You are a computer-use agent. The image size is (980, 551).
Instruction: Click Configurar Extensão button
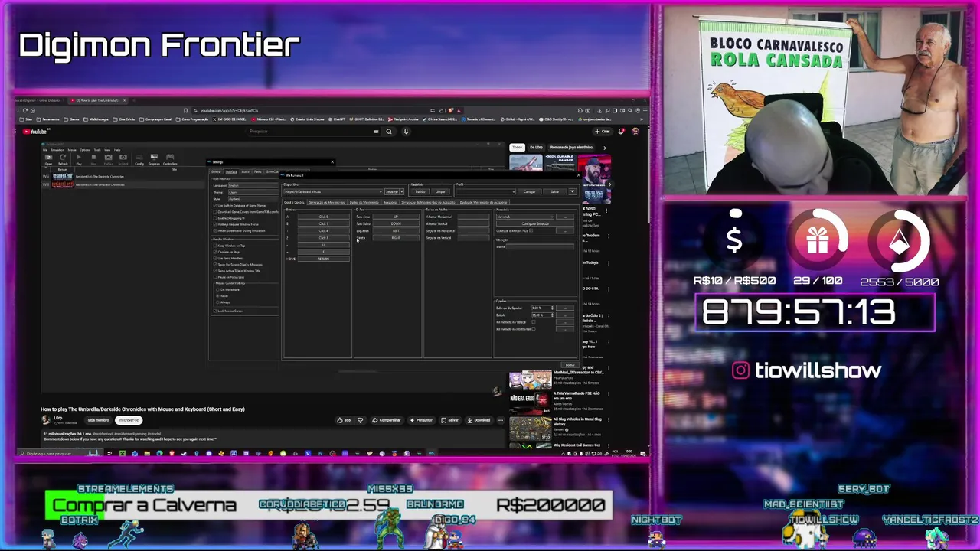coord(535,223)
